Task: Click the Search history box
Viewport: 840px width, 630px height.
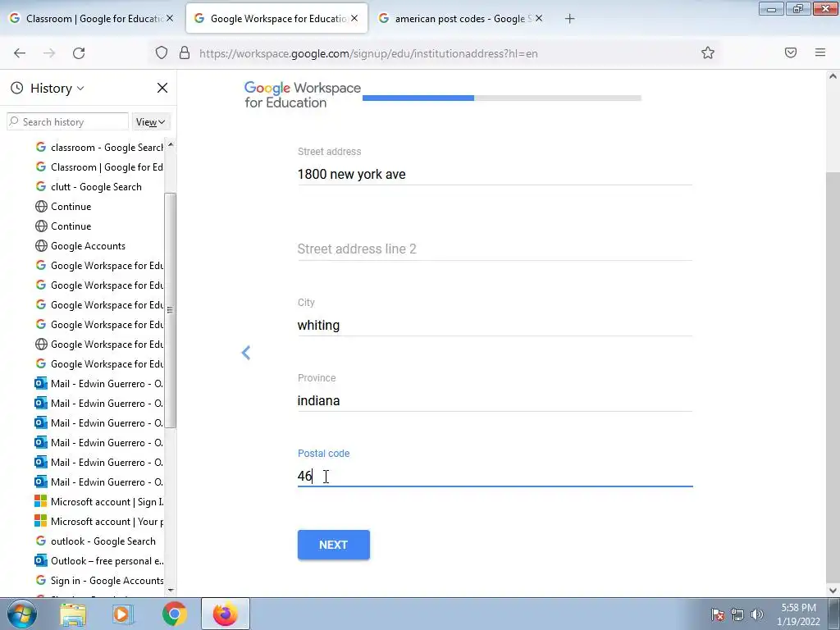Action: [67, 122]
